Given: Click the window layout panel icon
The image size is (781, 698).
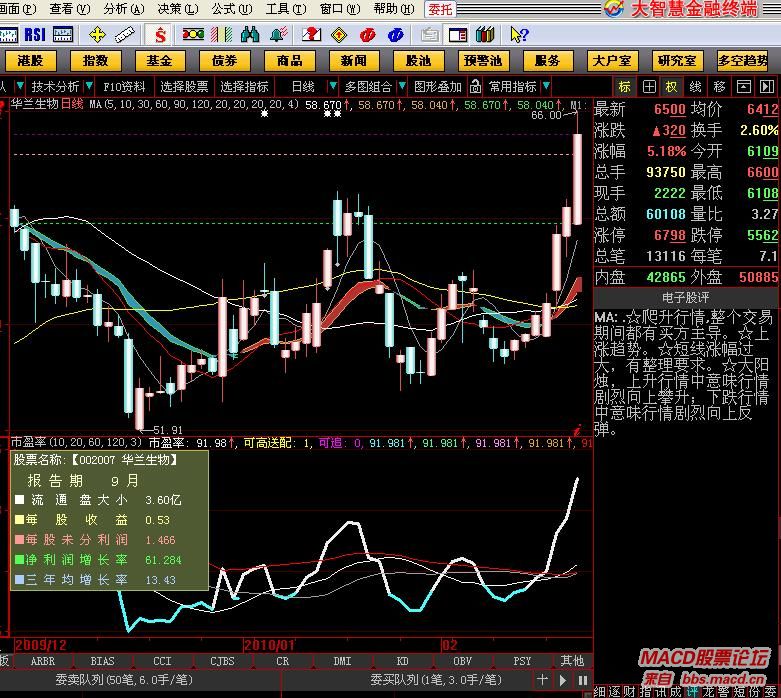Looking at the screenshot, I should 458,34.
